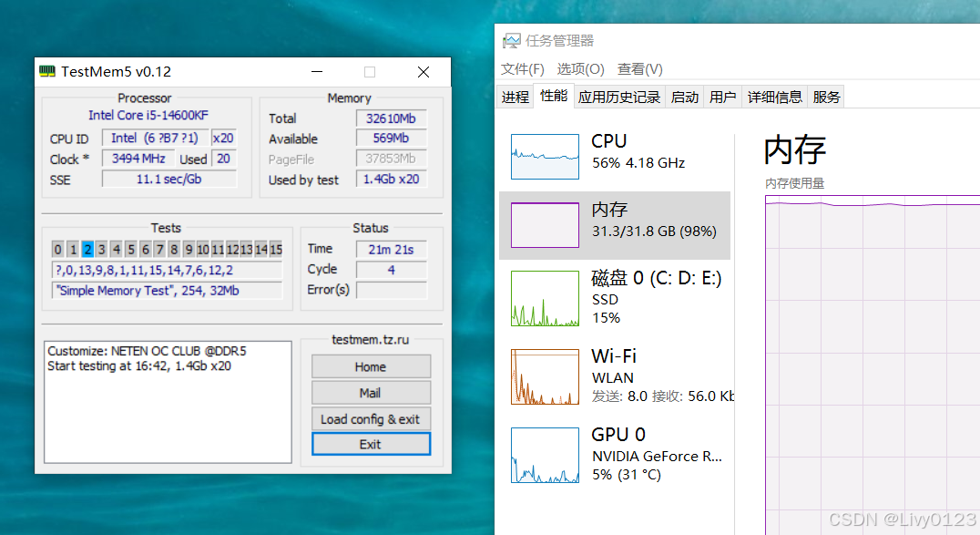
Task: Click the test order sequence field
Action: (x=167, y=271)
